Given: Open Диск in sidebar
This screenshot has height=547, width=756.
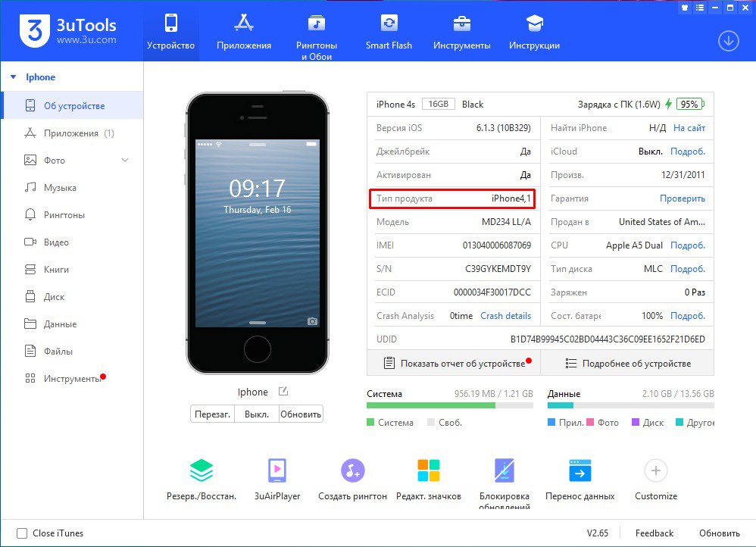Looking at the screenshot, I should click(72, 297).
